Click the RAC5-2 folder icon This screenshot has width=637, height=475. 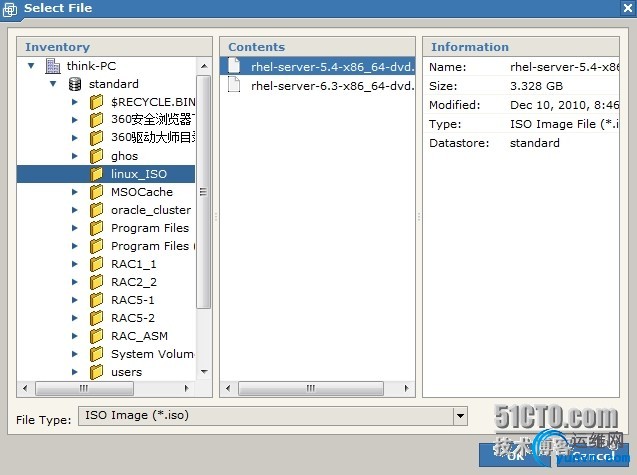tap(96, 318)
